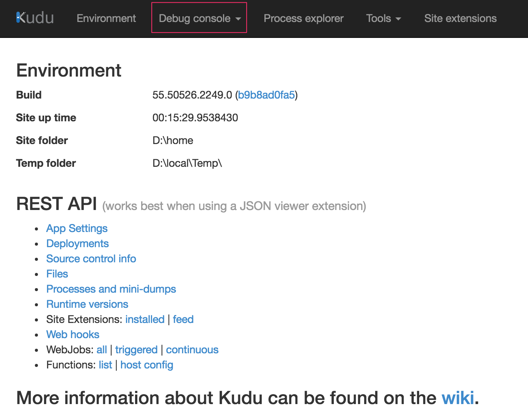Open triggered WebJobs link

tap(136, 349)
